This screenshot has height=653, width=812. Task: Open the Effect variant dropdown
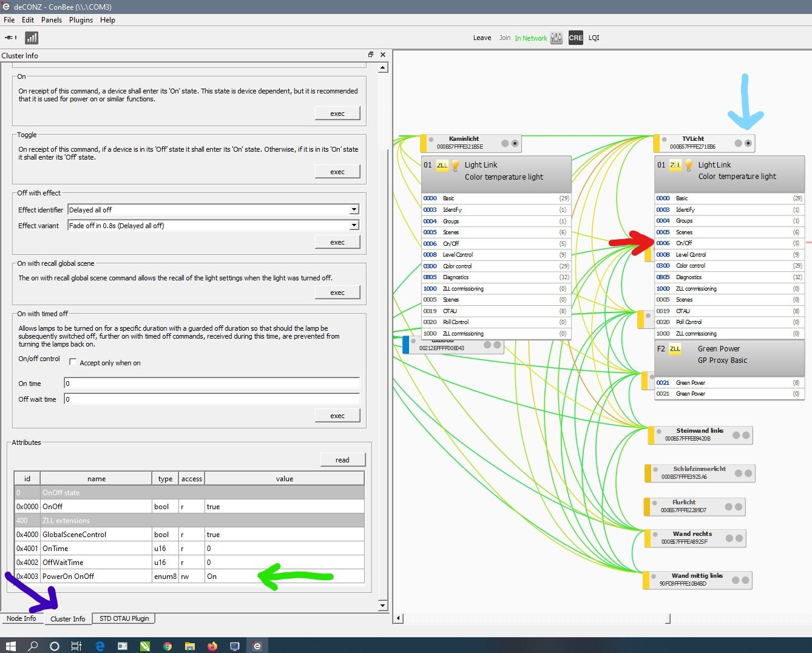coord(213,225)
